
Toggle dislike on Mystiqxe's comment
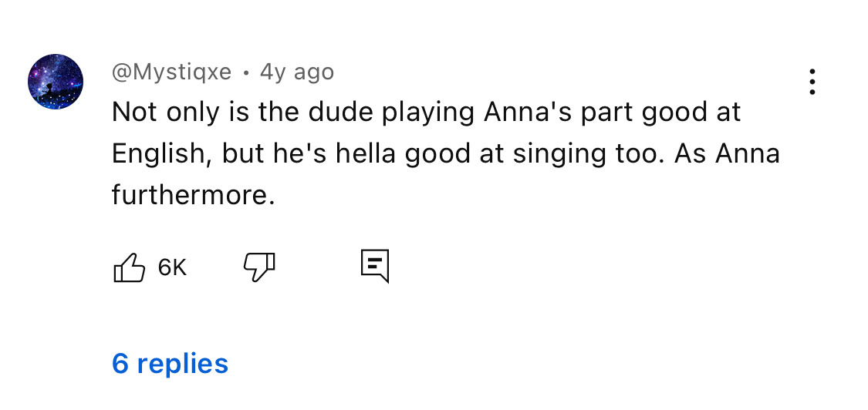(x=259, y=267)
